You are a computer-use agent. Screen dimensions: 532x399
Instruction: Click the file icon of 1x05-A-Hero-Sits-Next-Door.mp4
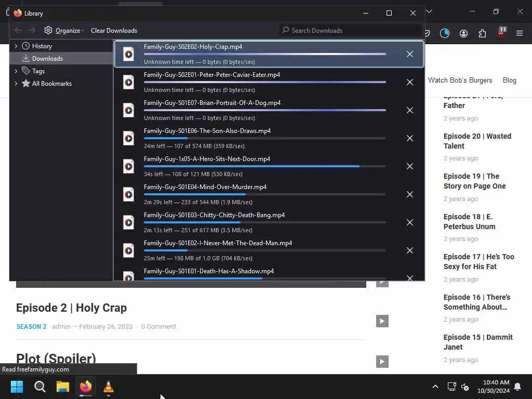(x=129, y=166)
